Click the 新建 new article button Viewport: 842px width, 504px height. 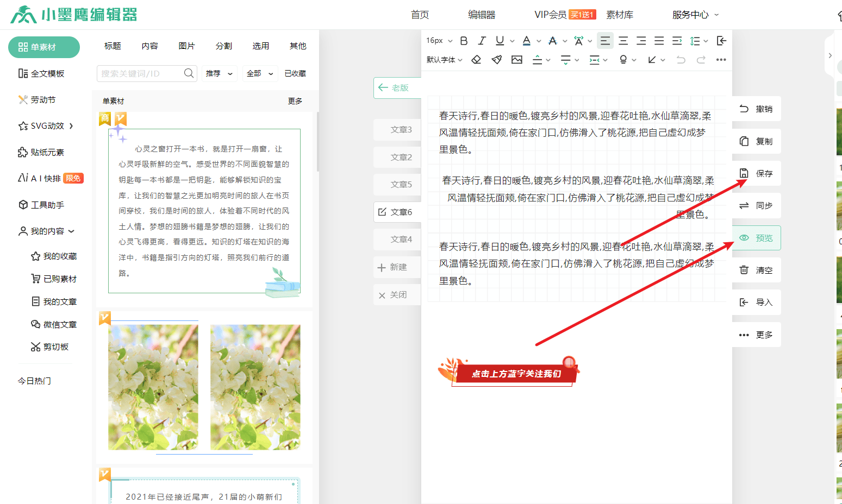[x=393, y=267]
